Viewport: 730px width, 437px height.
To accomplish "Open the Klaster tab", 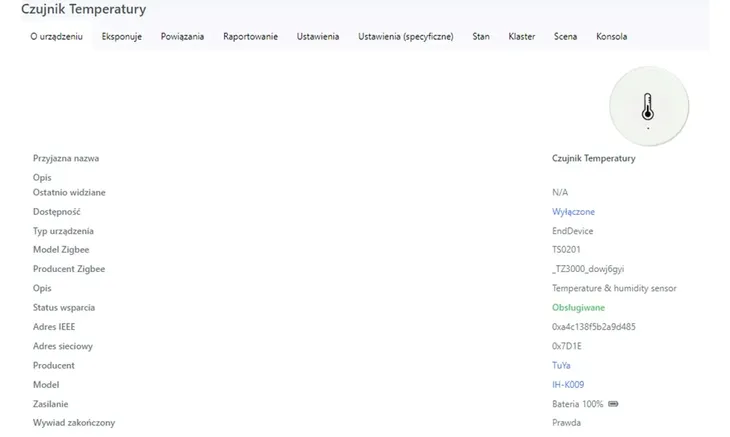I will point(521,36).
